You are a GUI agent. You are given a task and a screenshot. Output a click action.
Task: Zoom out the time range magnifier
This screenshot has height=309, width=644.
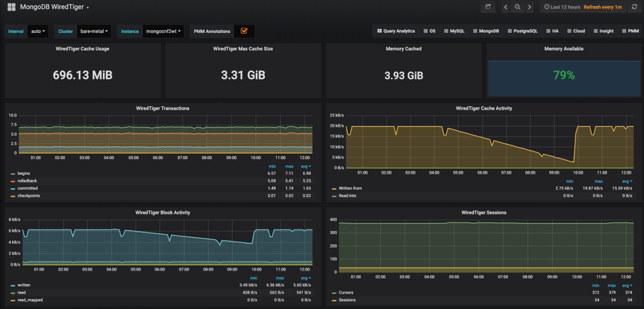point(518,7)
